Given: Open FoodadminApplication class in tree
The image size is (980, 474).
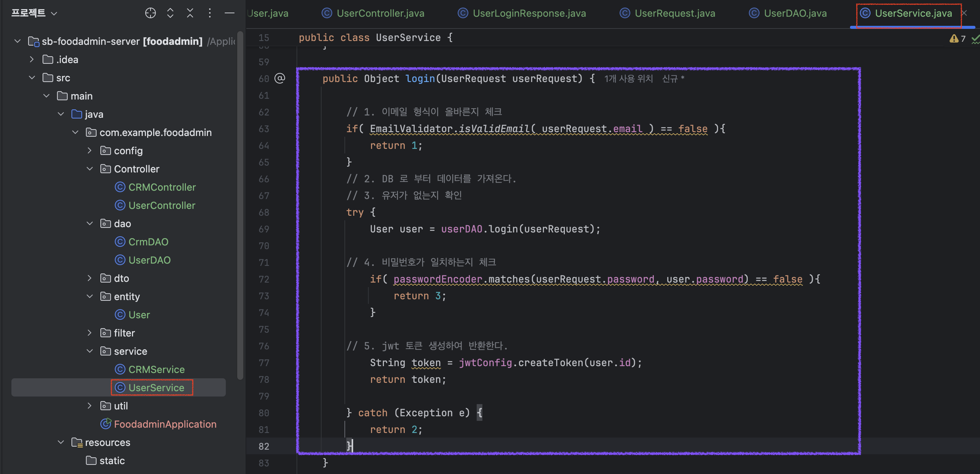Looking at the screenshot, I should (158, 424).
